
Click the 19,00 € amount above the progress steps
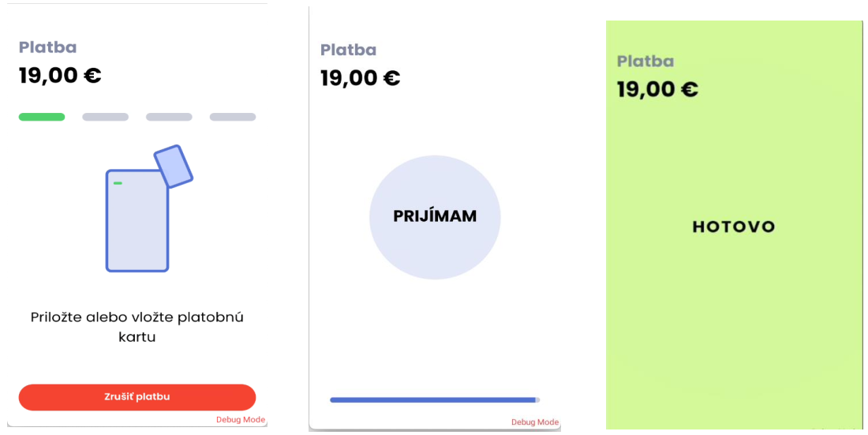tap(60, 76)
